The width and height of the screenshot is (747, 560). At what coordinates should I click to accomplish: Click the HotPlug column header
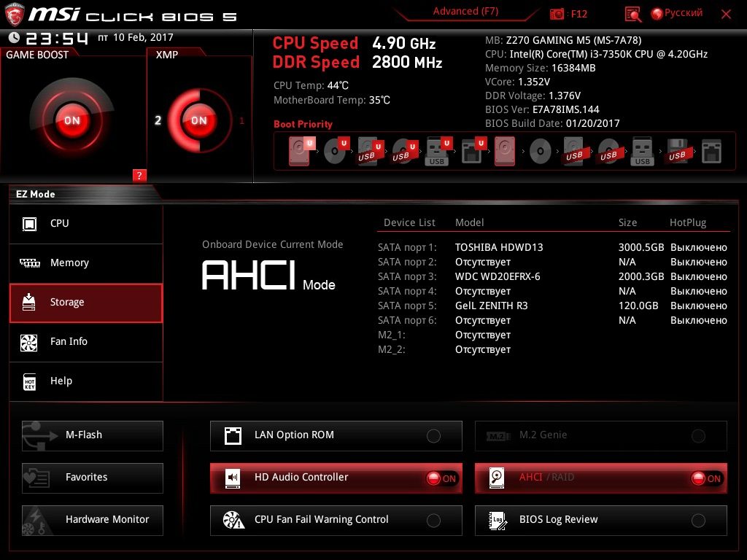click(687, 222)
